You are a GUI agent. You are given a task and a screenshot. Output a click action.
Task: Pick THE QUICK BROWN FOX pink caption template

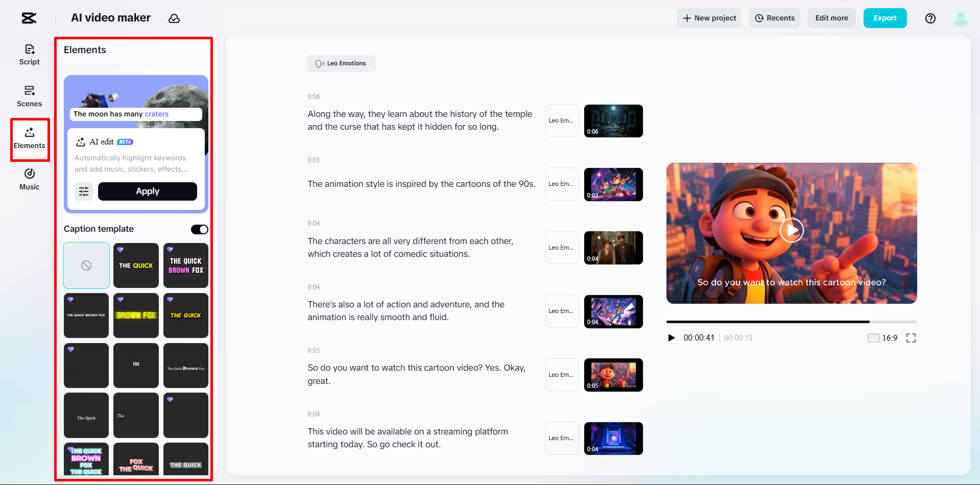pos(186,265)
